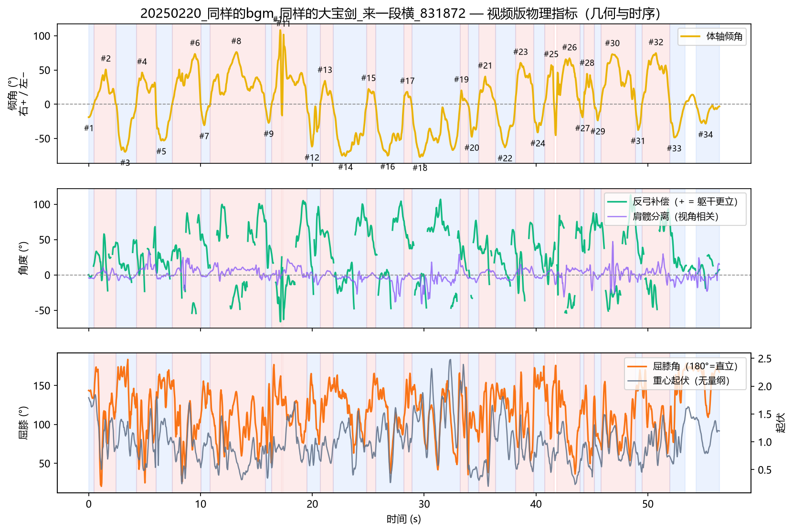The width and height of the screenshot is (793, 532).
Task: Select the #9 trough marker label
Action: click(269, 134)
